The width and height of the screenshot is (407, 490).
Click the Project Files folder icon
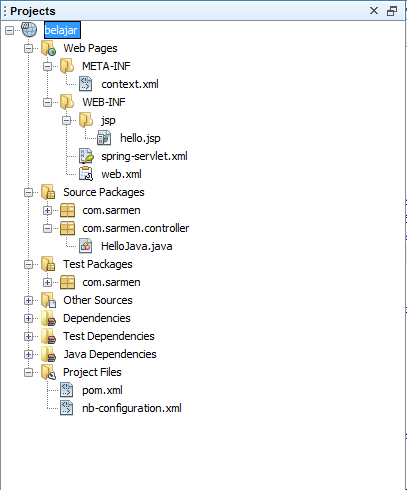pyautogui.click(x=48, y=372)
